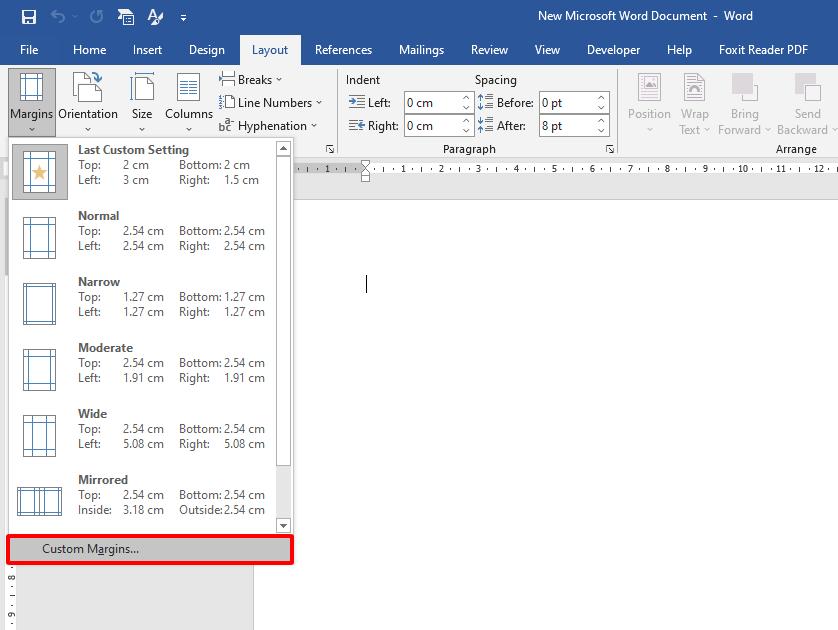
Task: Open Paragraph settings dialog launcher
Action: [x=610, y=149]
